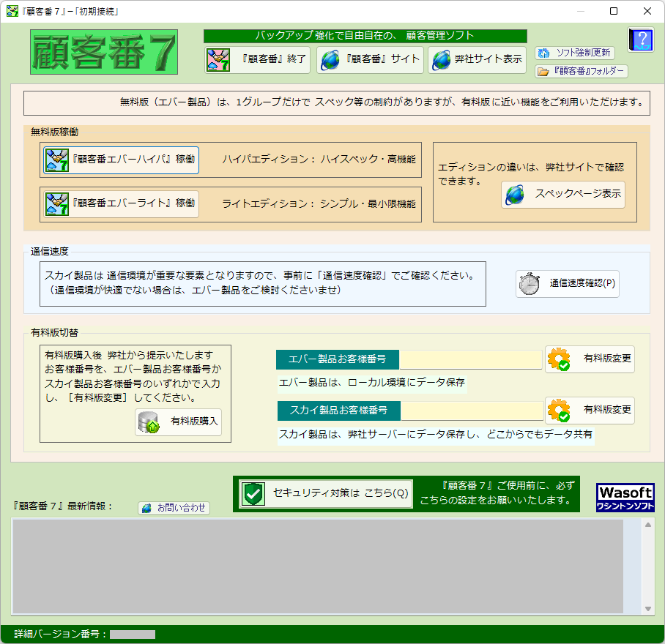Screen dimensions: 665x644
Task: Click the 有料版切替 group label
Action: click(54, 333)
